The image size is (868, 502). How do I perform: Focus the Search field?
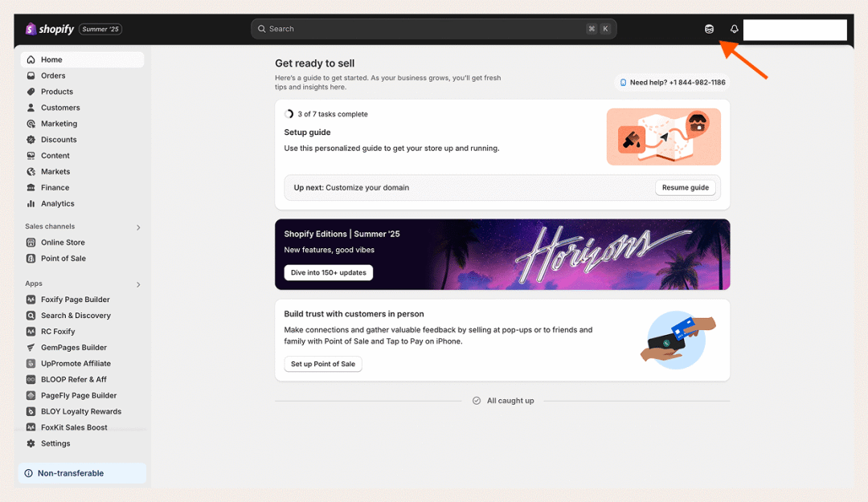[x=433, y=29]
